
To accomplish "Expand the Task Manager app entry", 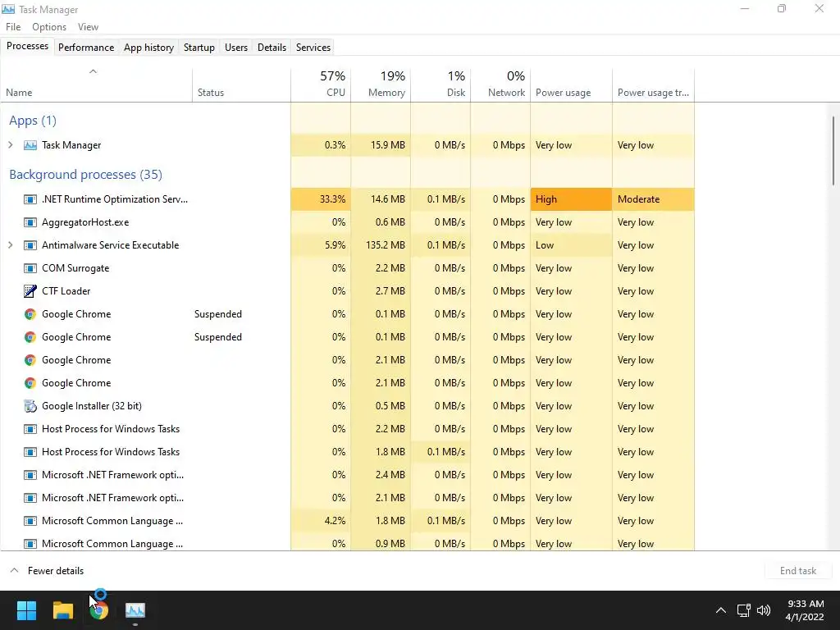I will [x=10, y=145].
